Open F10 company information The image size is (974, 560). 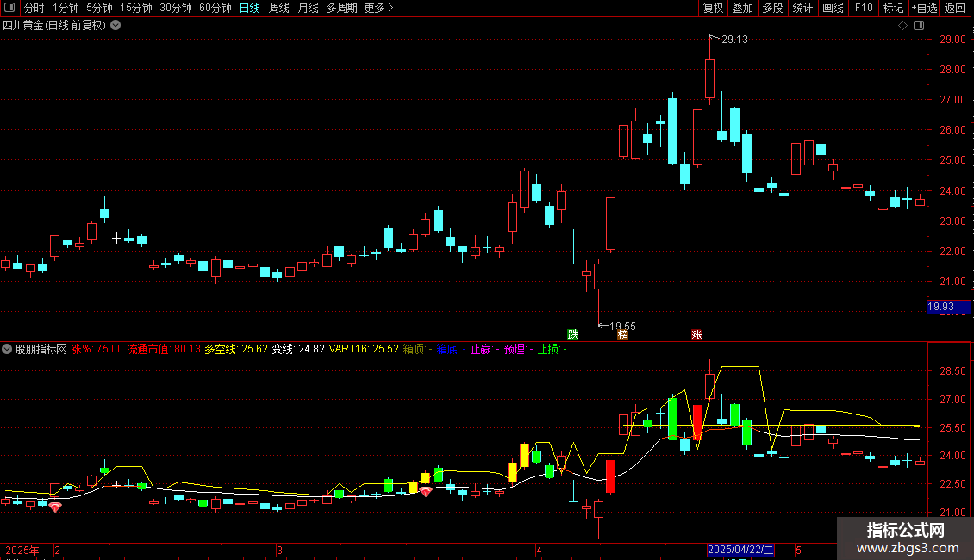864,8
